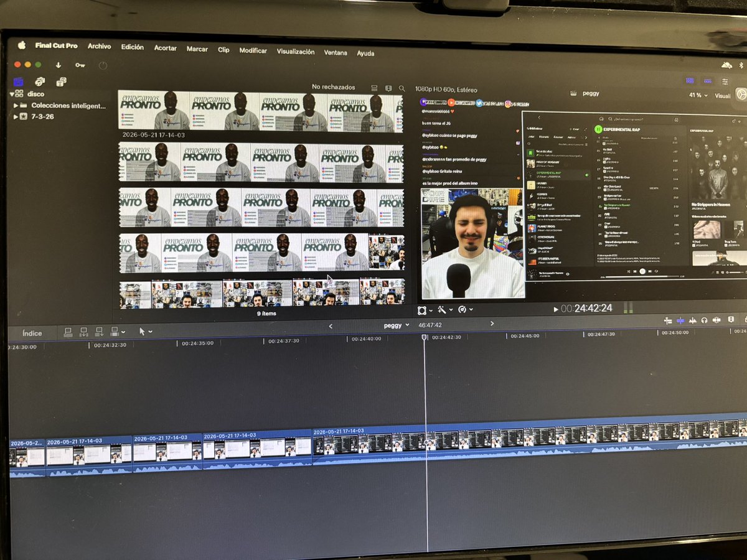Expand the 7-3-26 event

(x=16, y=116)
